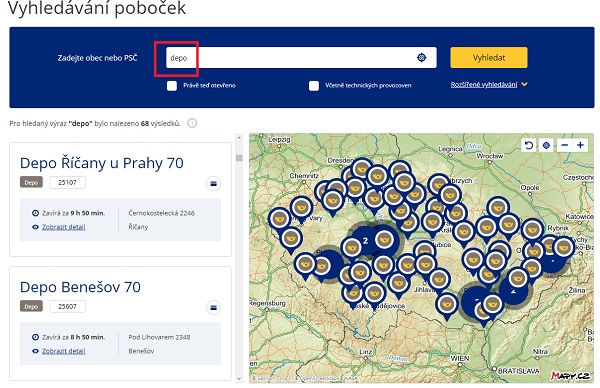Click the locate-me icon in search field
Viewport: 600px width, 388px height.
point(421,57)
